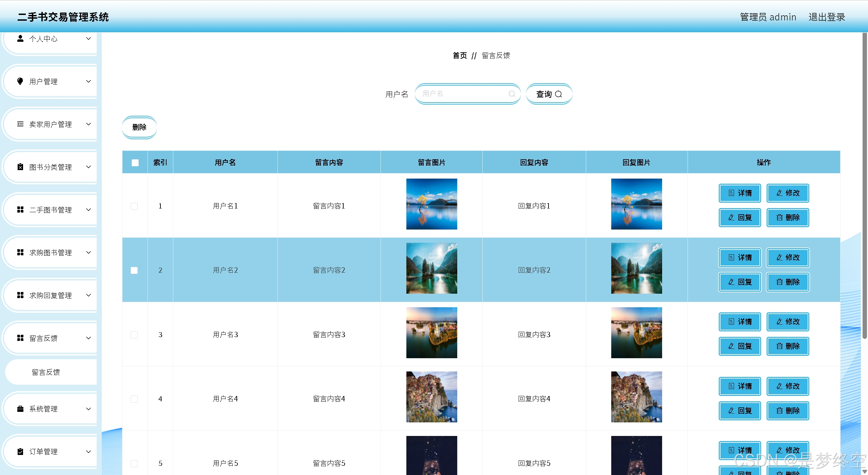Image resolution: width=868 pixels, height=475 pixels.
Task: Click the grid icon beside 求购回复管理
Action: point(20,295)
